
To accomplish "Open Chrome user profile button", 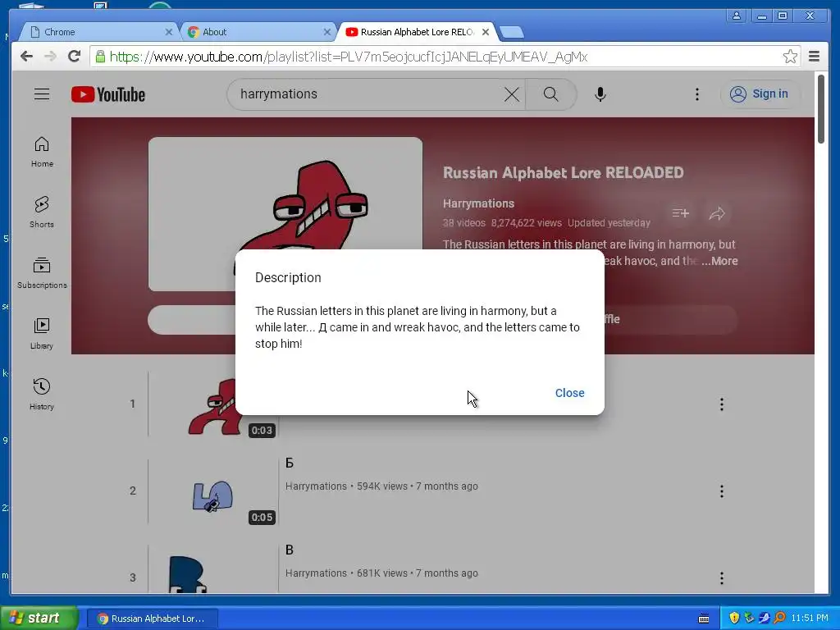I will point(737,16).
